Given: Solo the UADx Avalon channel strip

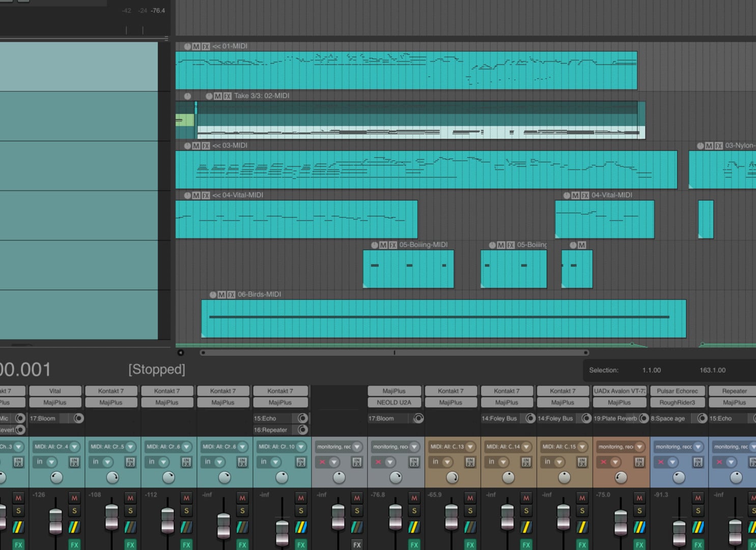Looking at the screenshot, I should coord(639,510).
